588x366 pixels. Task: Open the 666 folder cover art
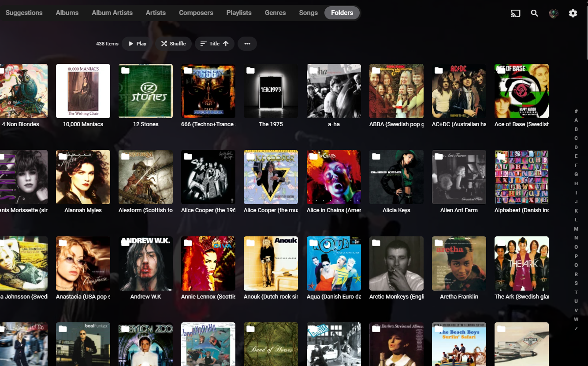tap(208, 91)
